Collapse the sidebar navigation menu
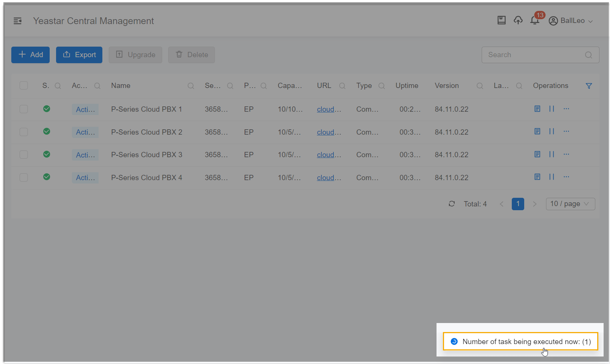This screenshot has height=364, width=610. click(18, 21)
